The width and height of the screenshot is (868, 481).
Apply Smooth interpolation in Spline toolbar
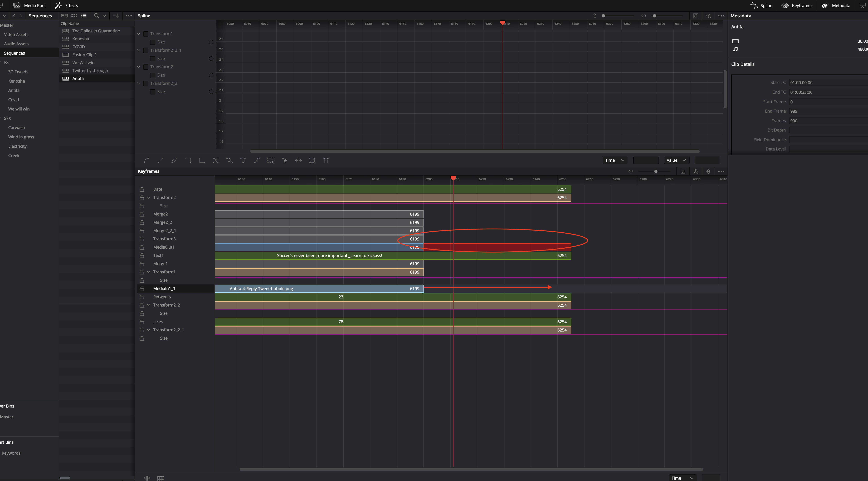147,160
